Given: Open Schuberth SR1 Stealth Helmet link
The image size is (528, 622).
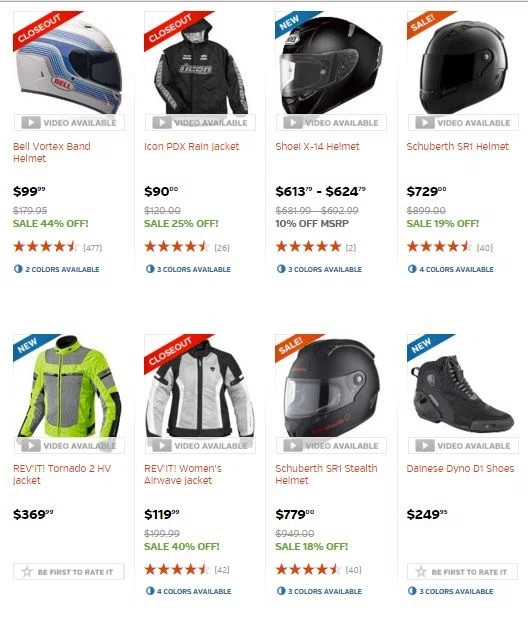Looking at the screenshot, I should (326, 474).
